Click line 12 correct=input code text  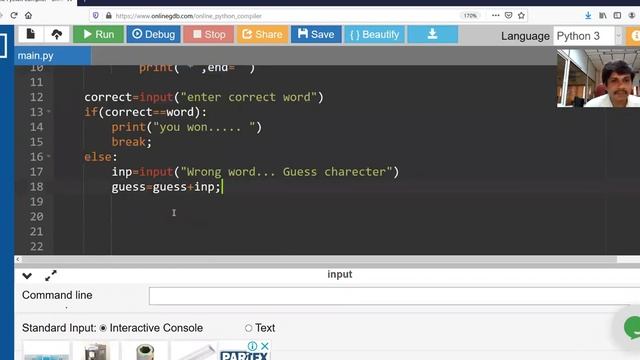tap(204, 97)
